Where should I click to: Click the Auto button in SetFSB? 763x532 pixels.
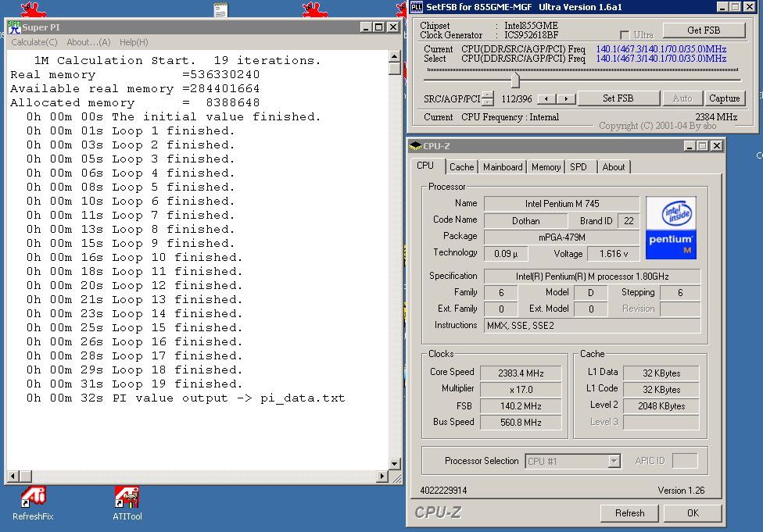(682, 98)
